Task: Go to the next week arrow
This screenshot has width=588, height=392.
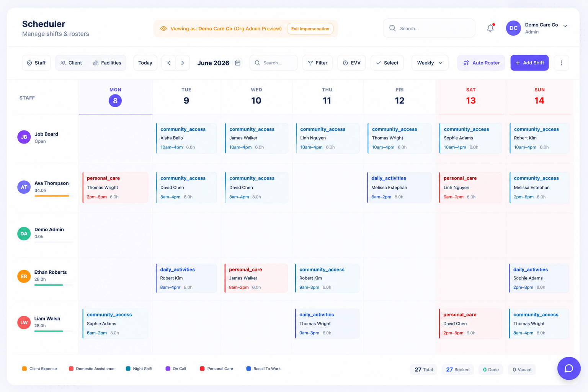Action: (x=183, y=63)
